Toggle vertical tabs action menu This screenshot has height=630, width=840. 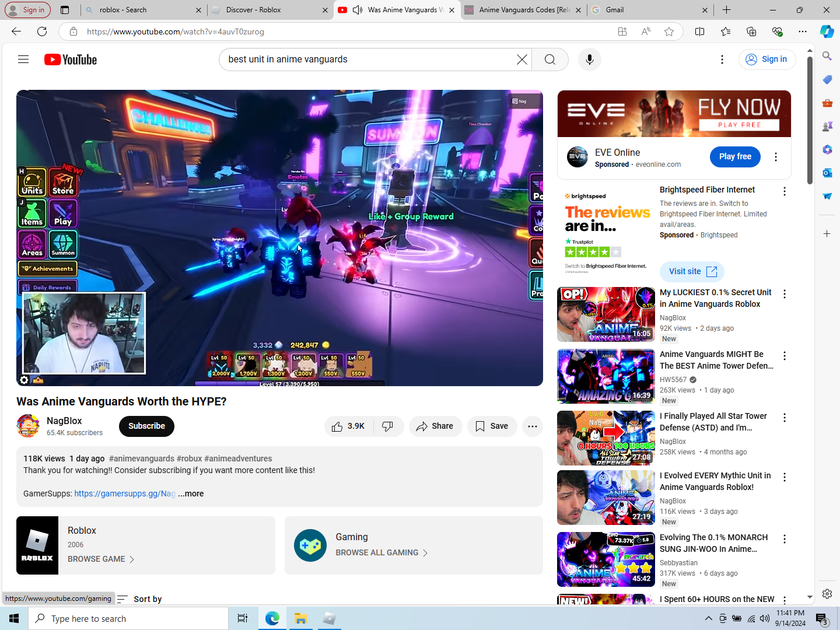tap(65, 10)
